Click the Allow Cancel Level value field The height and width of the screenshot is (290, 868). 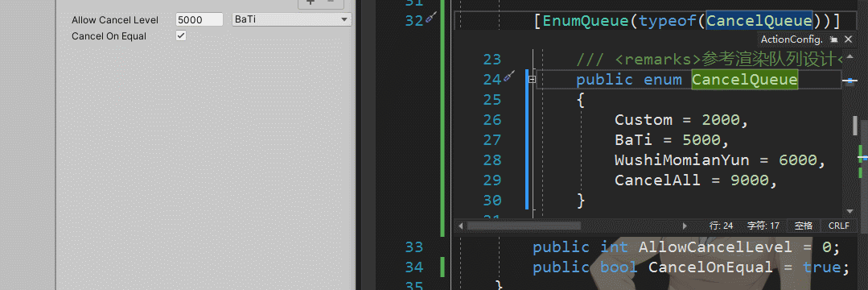(200, 19)
